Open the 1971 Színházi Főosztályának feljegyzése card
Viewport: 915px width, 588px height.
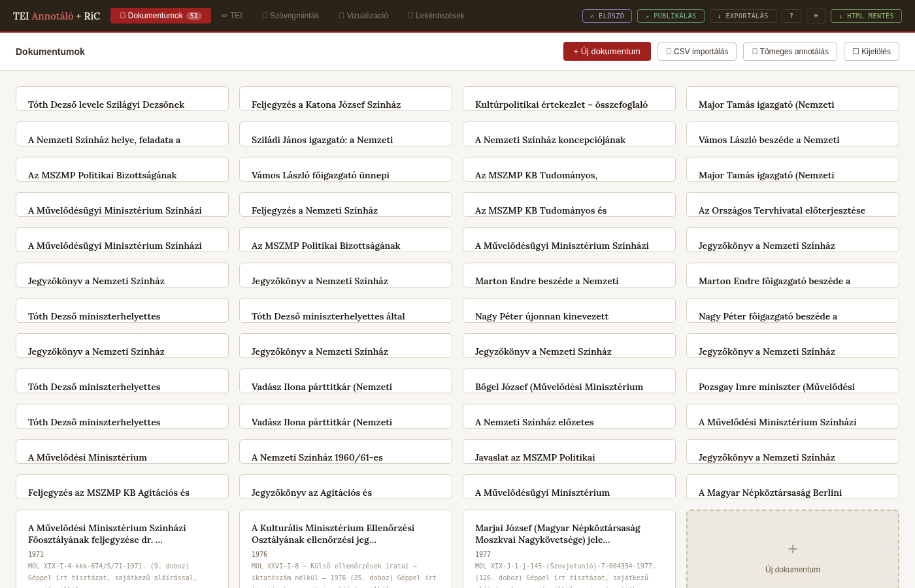(x=122, y=549)
